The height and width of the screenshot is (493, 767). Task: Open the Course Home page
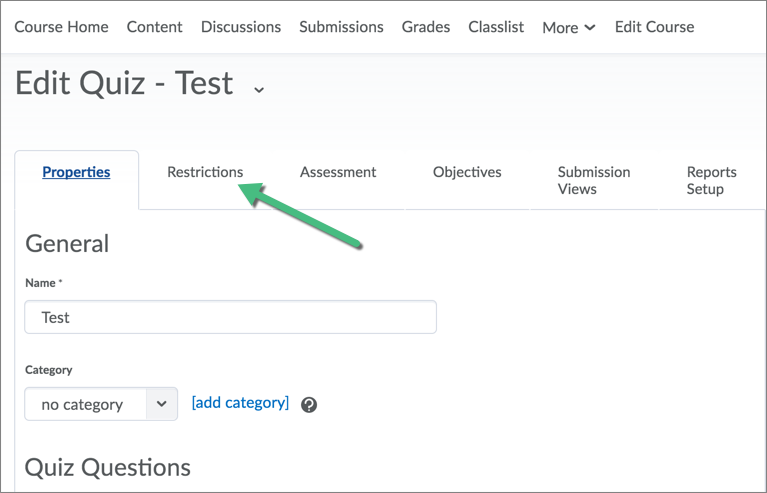pos(62,27)
